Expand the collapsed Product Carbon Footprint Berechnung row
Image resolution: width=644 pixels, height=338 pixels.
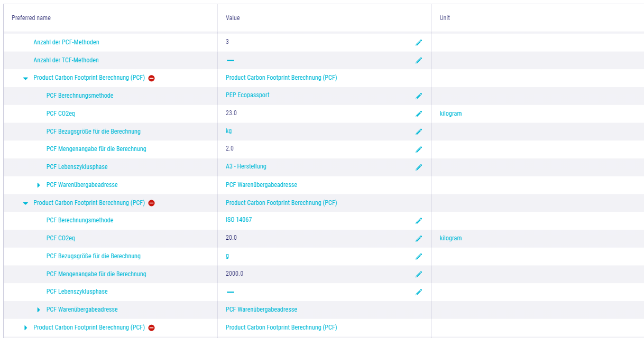25,328
